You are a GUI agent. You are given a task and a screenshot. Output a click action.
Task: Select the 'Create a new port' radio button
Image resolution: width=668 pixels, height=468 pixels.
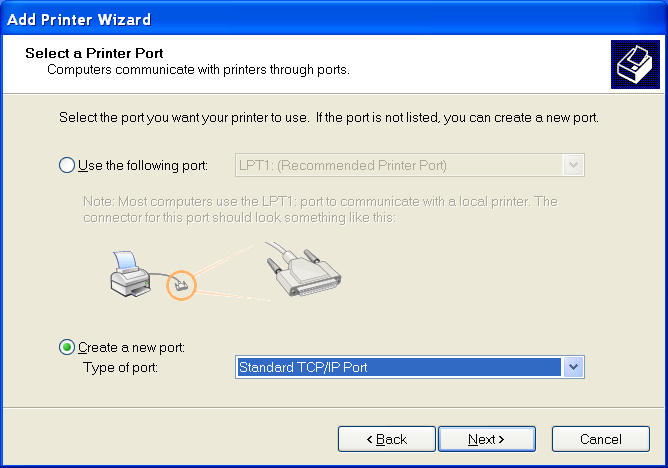[67, 347]
